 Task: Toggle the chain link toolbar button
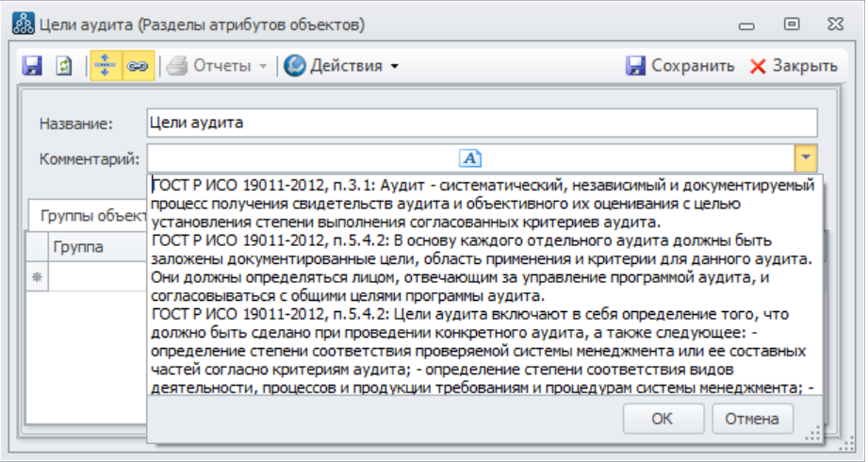(137, 66)
